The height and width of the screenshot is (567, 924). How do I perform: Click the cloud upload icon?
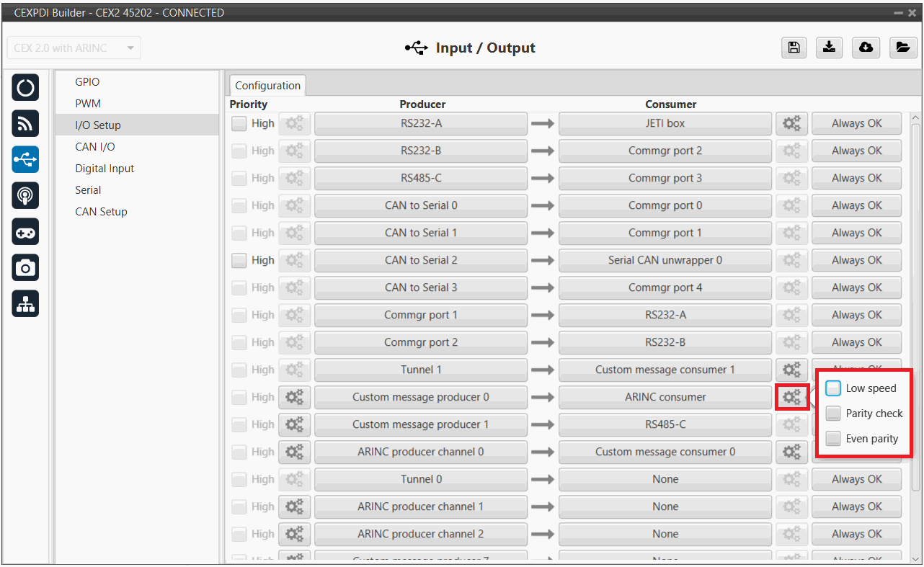coord(866,48)
